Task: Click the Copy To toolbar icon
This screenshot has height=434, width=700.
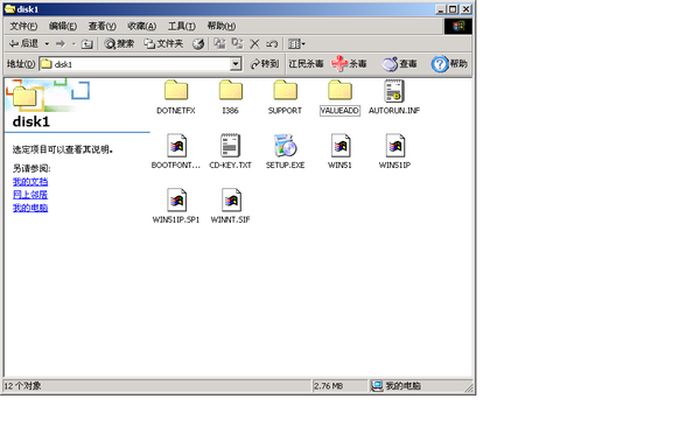Action: point(237,44)
